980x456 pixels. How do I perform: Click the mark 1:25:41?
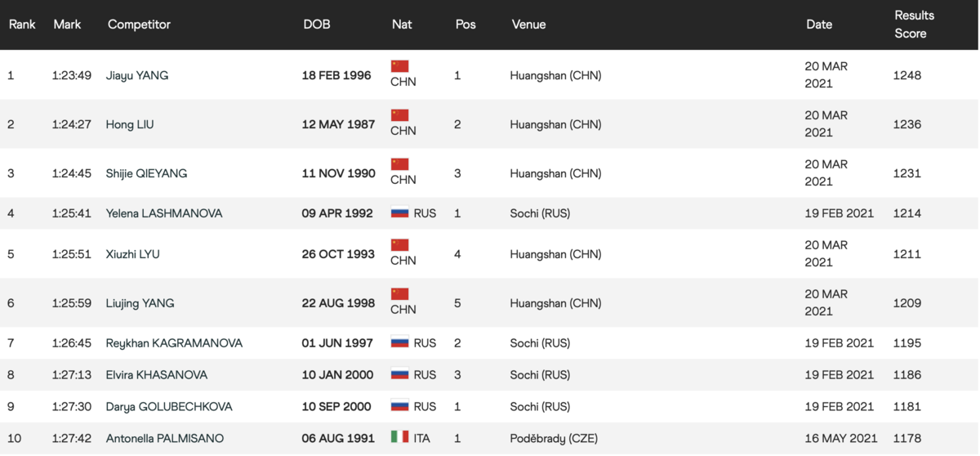click(x=71, y=213)
